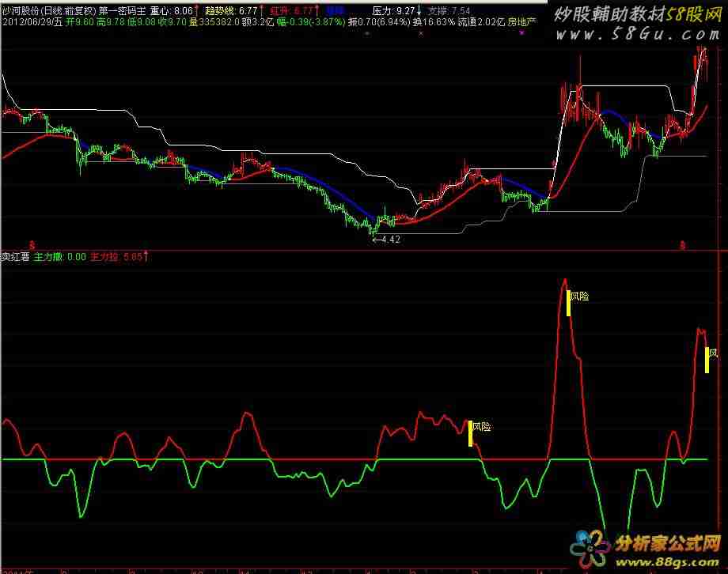Click the 风险 marker at the highest peak
The image size is (728, 574).
(579, 296)
